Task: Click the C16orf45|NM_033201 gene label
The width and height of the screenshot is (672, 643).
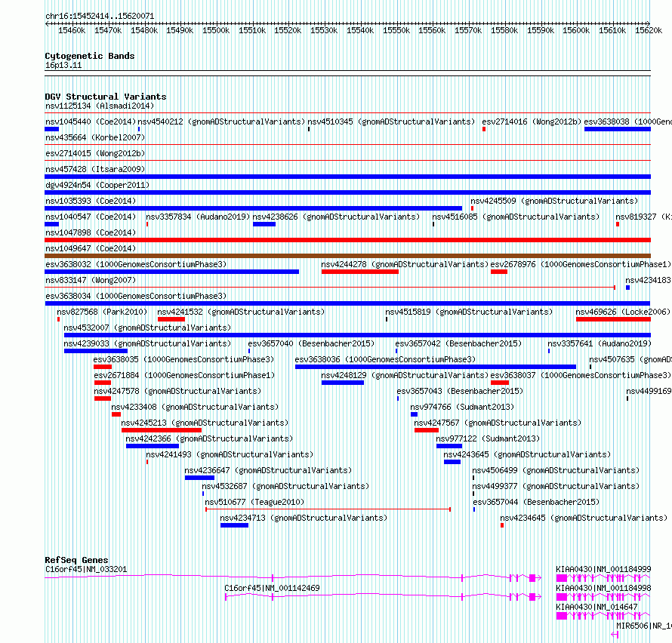Action: pyautogui.click(x=86, y=569)
